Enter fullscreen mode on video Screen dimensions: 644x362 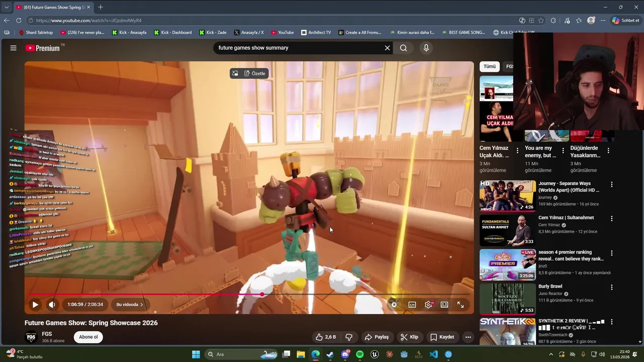point(460,305)
